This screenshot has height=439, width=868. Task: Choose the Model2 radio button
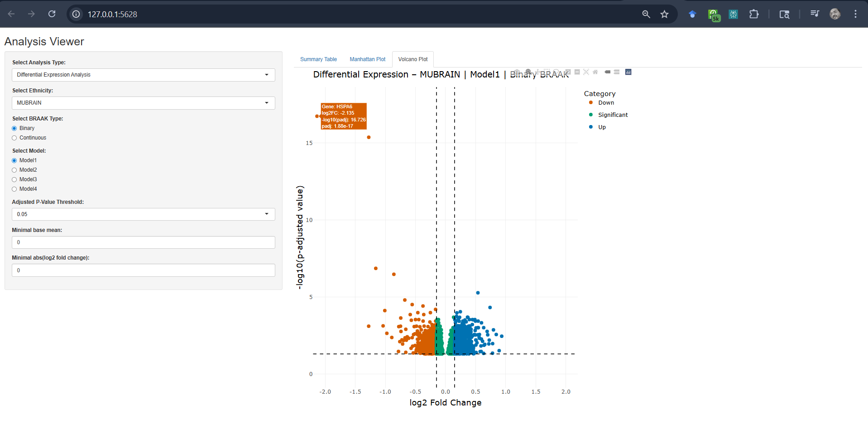pyautogui.click(x=14, y=170)
